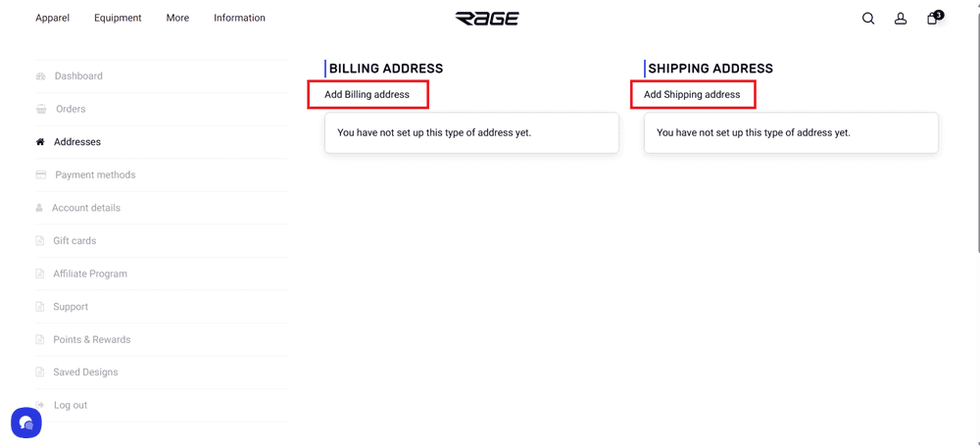
Task: Expand the More menu
Action: click(177, 18)
